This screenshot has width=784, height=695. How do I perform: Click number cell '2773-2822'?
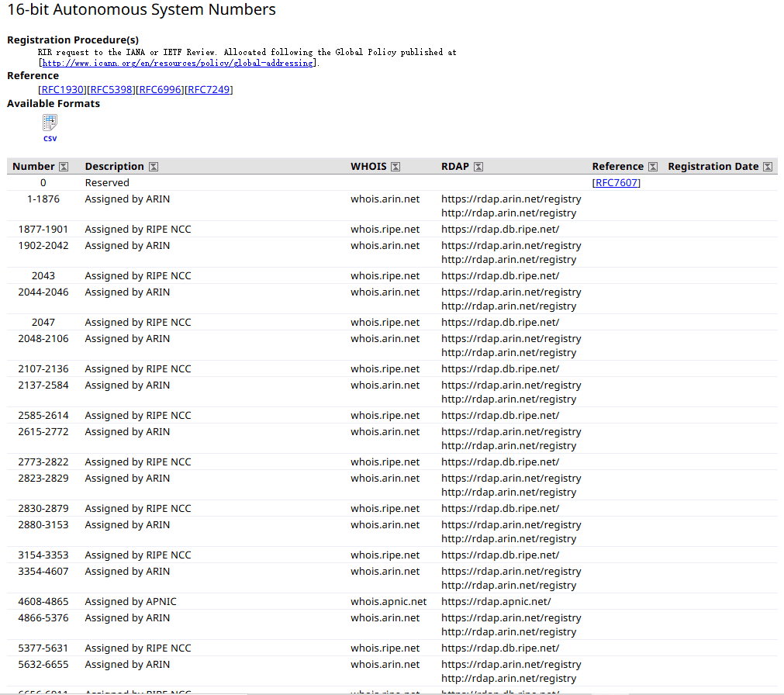(x=43, y=462)
